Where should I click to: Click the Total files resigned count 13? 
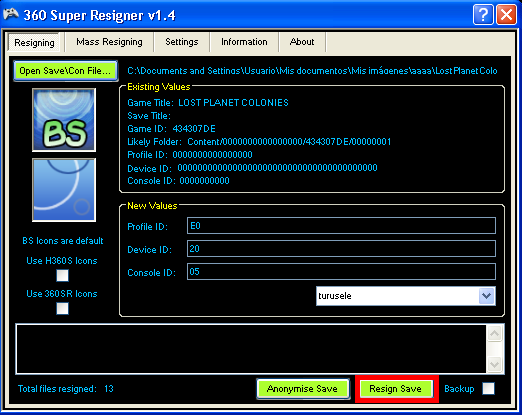[x=109, y=389]
